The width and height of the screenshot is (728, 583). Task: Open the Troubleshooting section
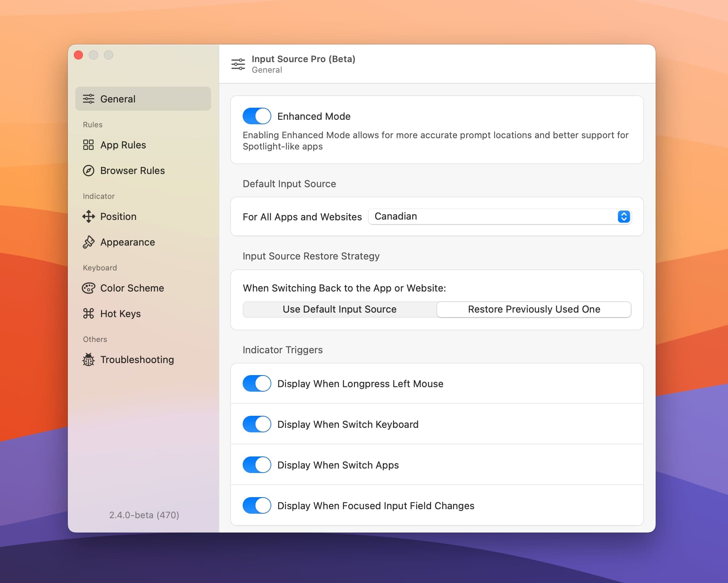136,359
